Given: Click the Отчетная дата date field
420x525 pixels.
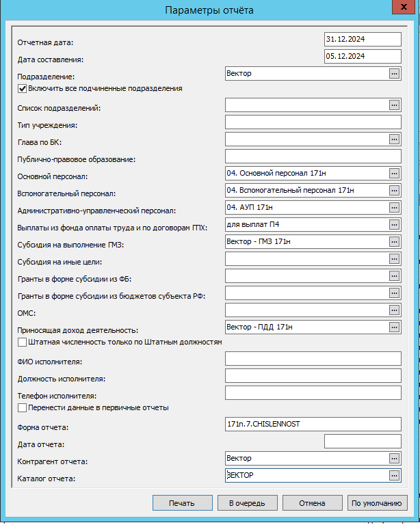Looking at the screenshot, I should tap(363, 39).
